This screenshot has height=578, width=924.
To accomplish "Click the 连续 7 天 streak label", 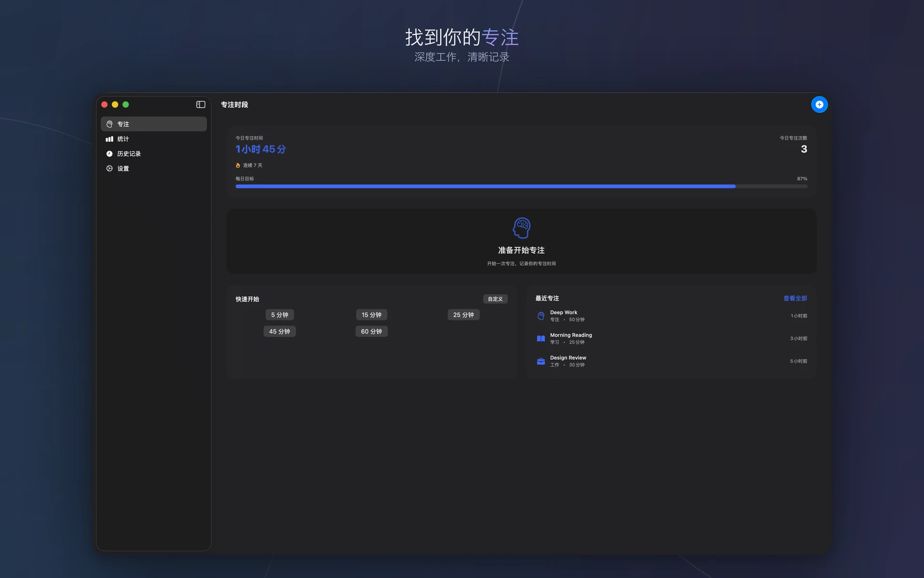I will click(253, 165).
